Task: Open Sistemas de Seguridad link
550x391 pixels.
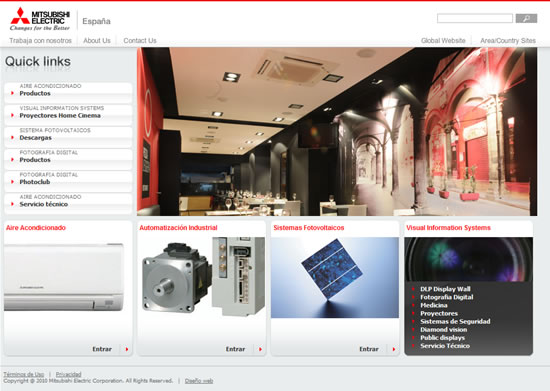Action: coord(455,321)
